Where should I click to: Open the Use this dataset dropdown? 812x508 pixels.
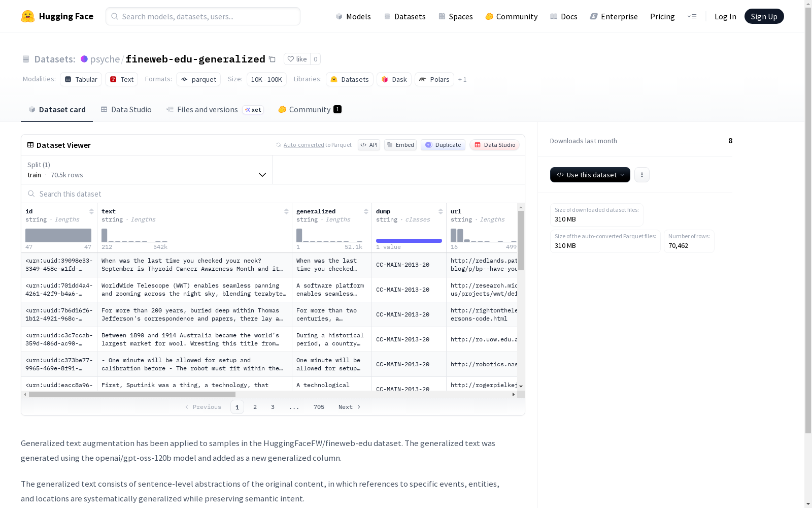point(590,175)
